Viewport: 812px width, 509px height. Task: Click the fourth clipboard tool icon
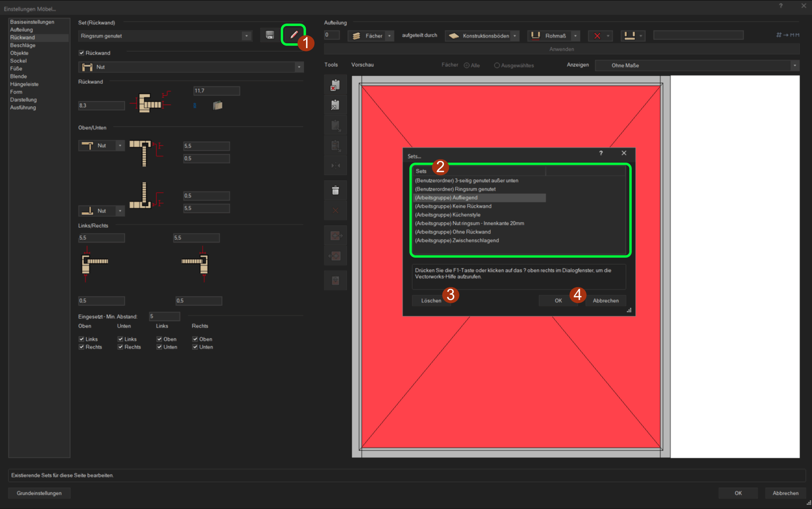tap(335, 145)
